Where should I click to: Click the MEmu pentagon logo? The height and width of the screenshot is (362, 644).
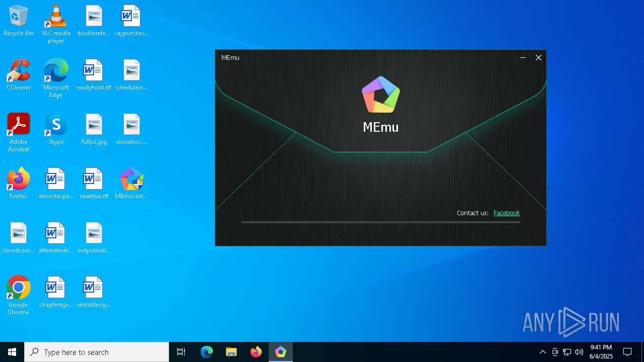coord(381,95)
